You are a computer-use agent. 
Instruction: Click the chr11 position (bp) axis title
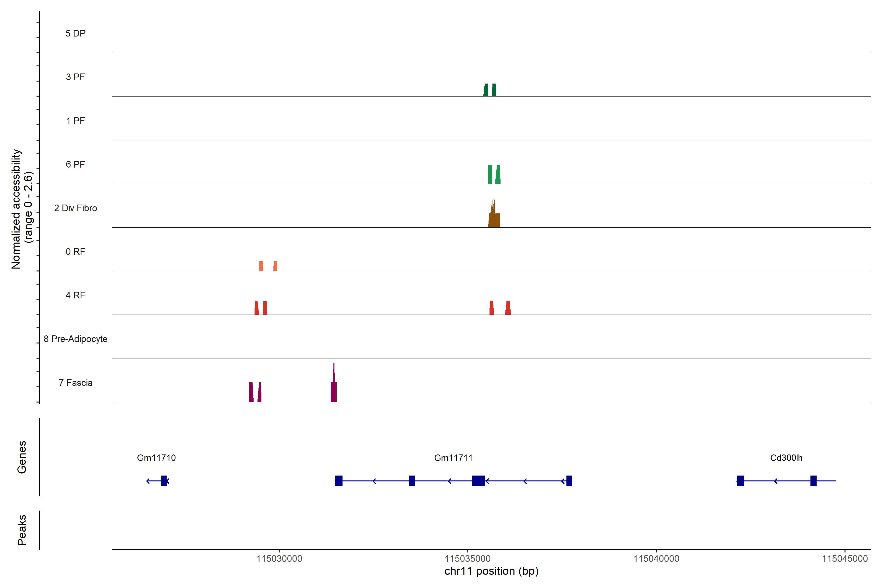(x=491, y=571)
